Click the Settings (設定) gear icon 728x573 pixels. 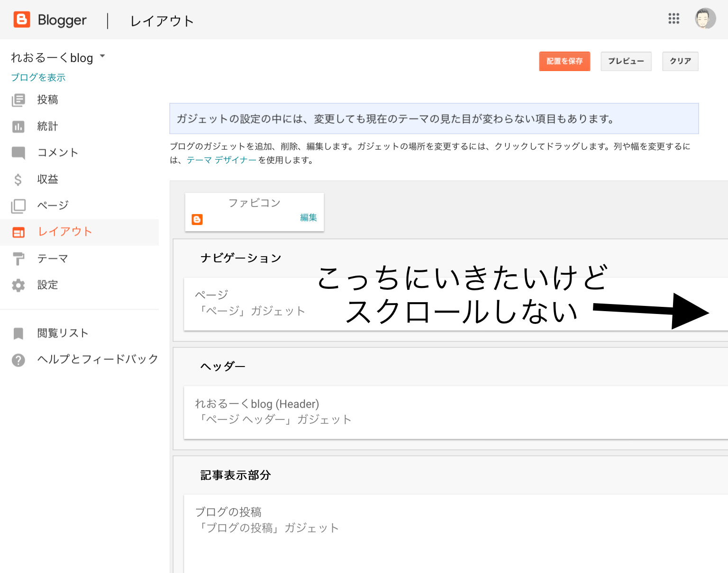[18, 285]
